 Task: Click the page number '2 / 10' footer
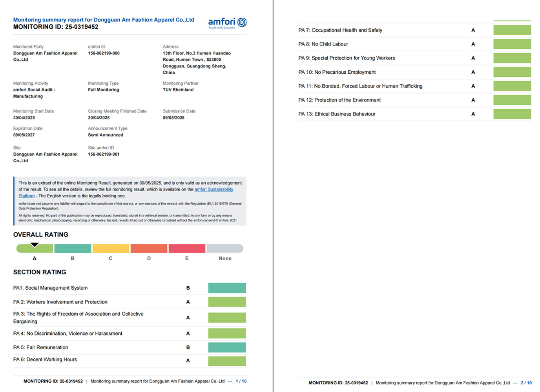point(526,383)
